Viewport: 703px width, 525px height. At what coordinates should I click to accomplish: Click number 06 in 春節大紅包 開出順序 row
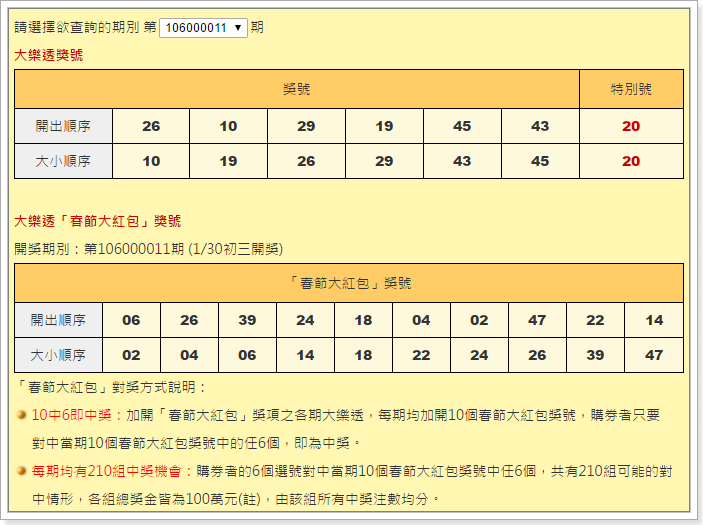[x=131, y=320]
